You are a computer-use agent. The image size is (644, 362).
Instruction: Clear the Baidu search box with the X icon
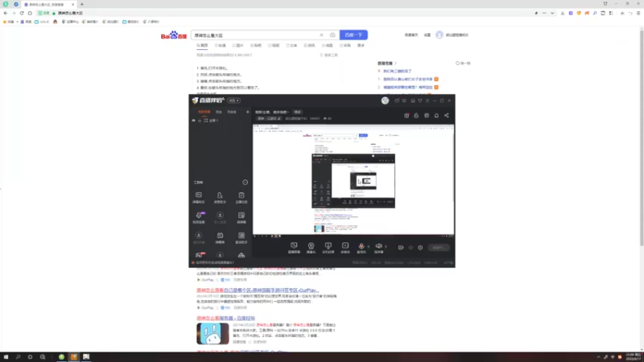[x=321, y=35]
